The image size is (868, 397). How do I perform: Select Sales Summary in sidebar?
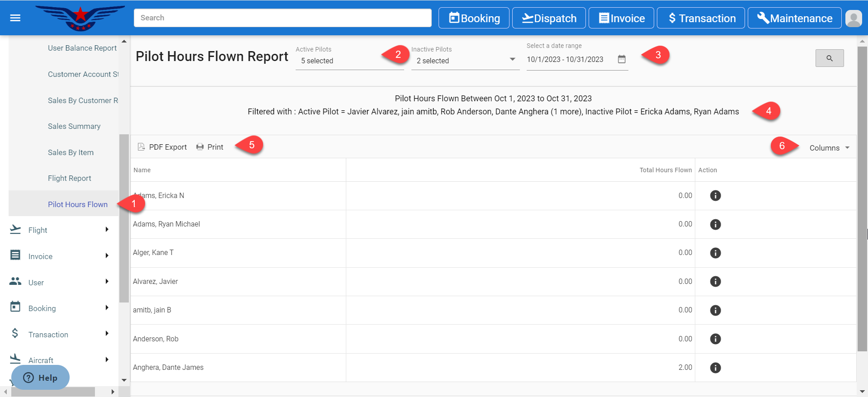(x=74, y=126)
